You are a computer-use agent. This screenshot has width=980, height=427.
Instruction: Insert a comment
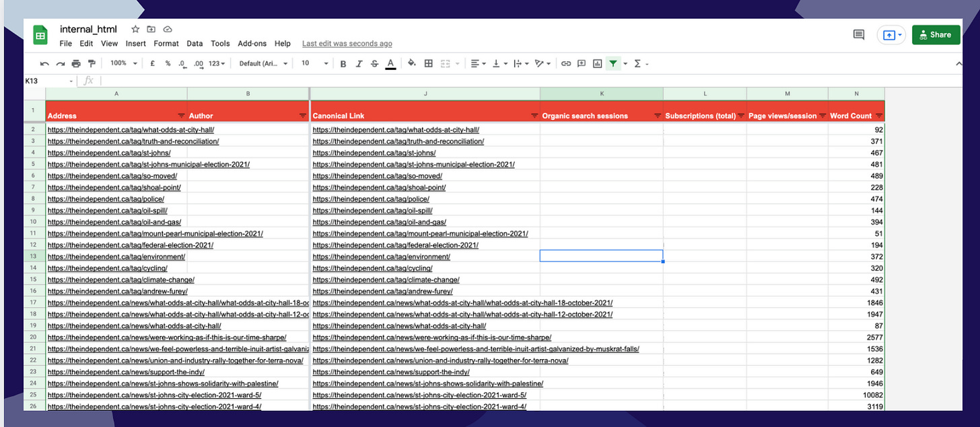582,63
